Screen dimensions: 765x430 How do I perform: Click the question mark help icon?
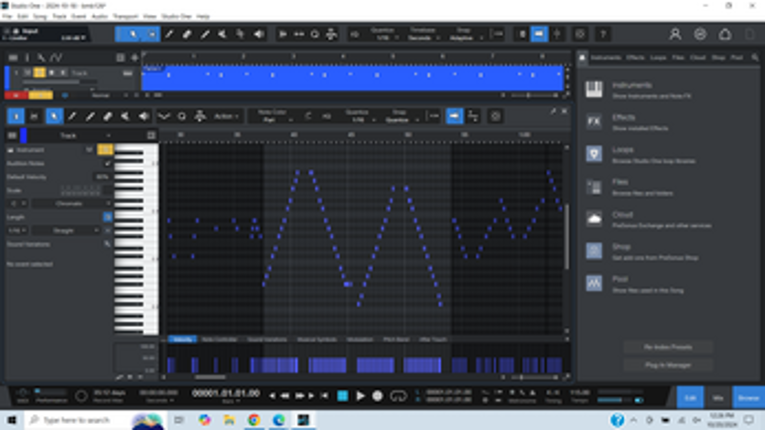(x=603, y=34)
